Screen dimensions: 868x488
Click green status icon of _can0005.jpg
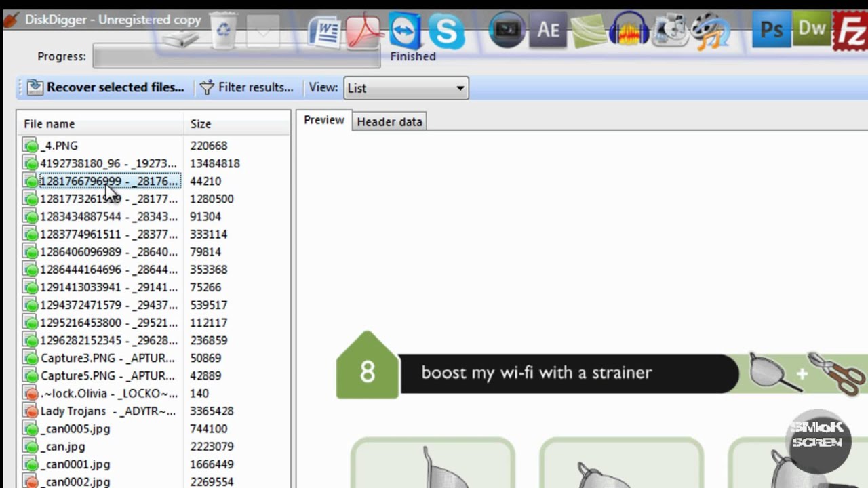point(31,428)
